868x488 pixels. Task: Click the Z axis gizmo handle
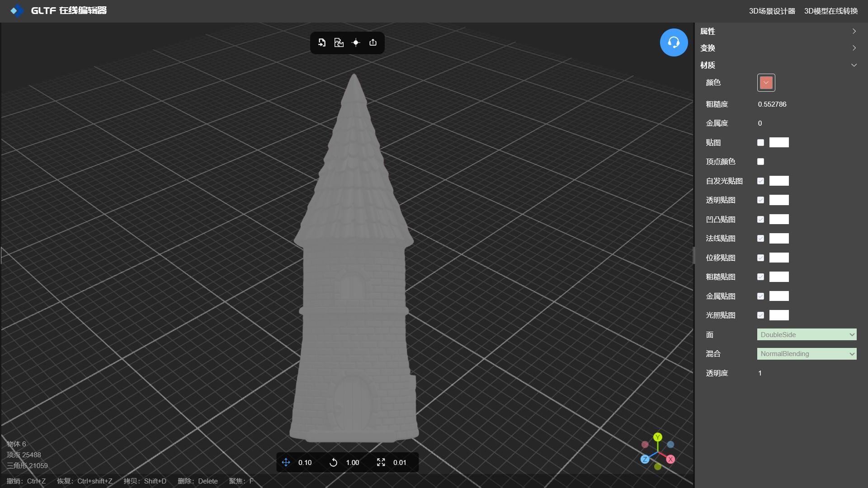645,459
